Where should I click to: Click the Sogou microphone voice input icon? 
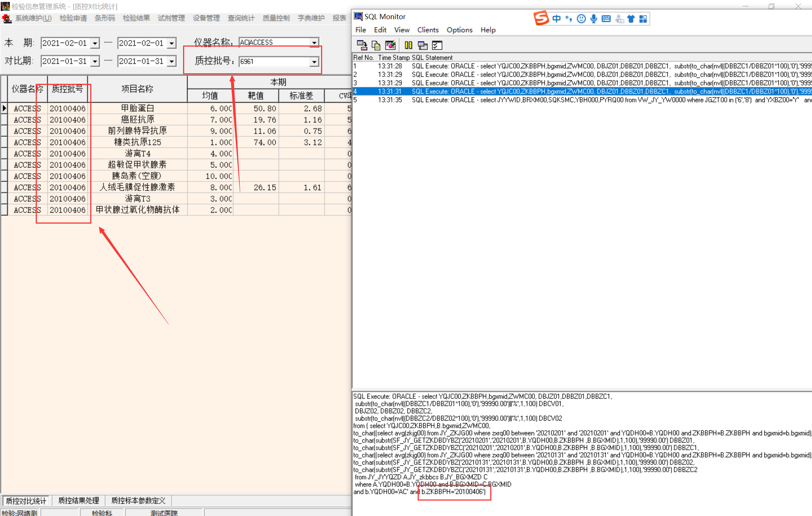point(594,19)
